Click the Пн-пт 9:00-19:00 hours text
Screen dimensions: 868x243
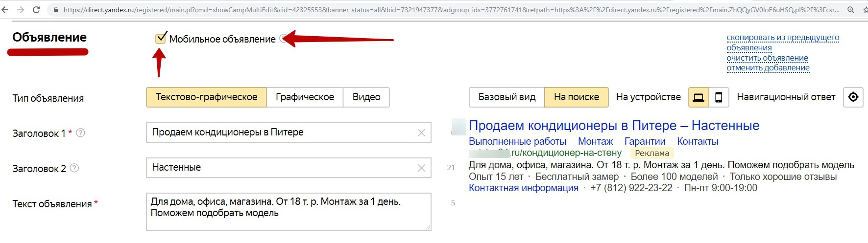click(721, 188)
